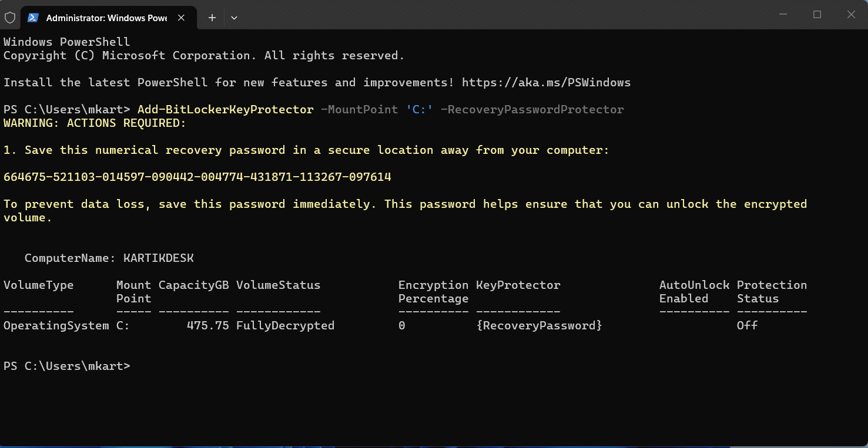Click the PowerShell icon on the tab

point(33,18)
